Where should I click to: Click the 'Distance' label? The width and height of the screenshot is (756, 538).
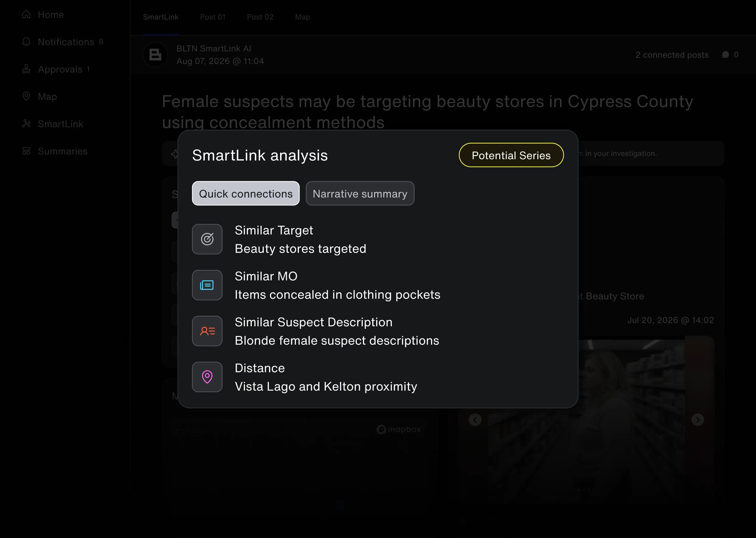[x=260, y=368]
